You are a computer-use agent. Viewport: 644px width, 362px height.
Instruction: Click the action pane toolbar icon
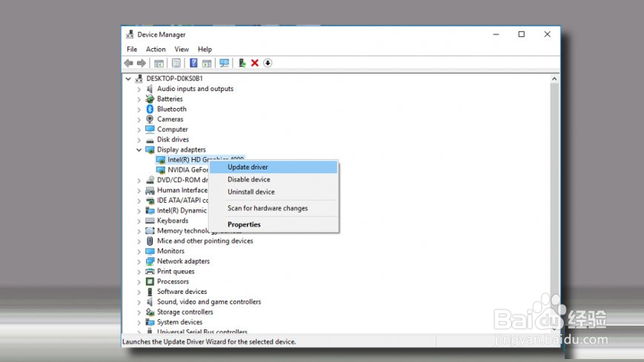207,63
